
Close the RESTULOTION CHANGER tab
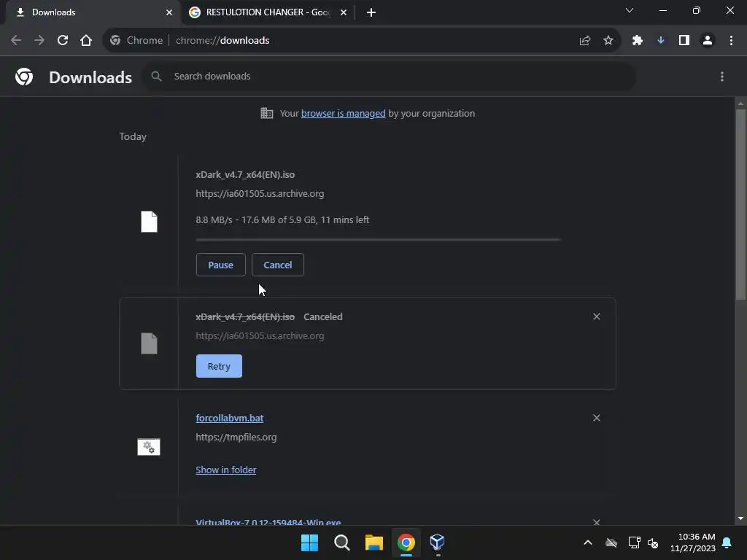coord(344,12)
